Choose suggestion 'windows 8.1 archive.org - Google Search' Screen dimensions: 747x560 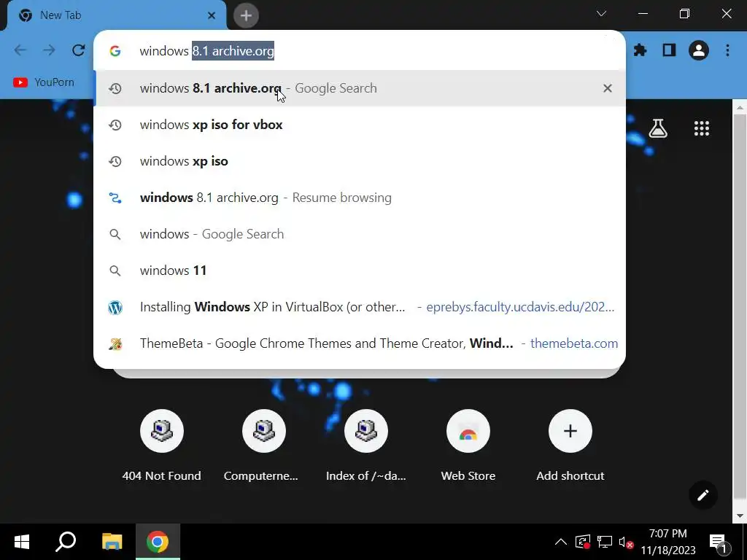point(360,88)
